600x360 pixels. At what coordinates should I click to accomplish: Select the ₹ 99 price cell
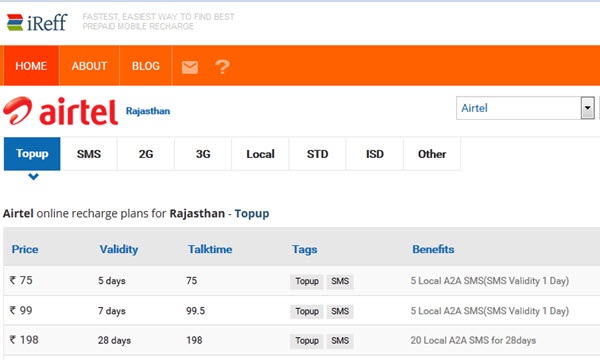click(x=21, y=310)
